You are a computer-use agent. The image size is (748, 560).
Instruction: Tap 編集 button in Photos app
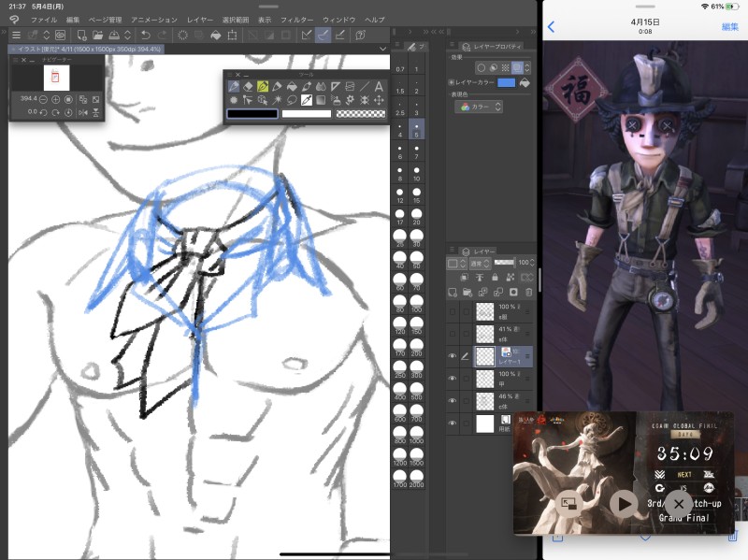click(730, 26)
